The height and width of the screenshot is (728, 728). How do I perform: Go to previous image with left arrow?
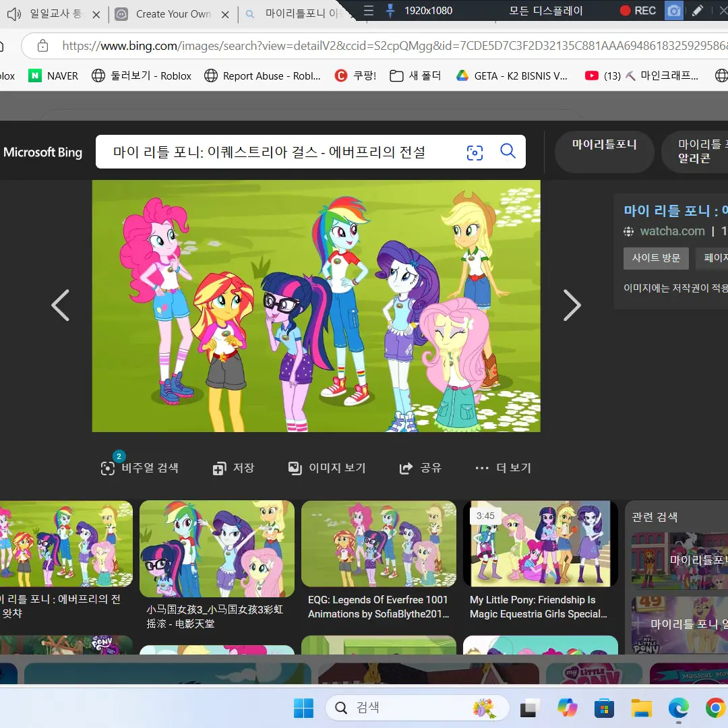[61, 305]
